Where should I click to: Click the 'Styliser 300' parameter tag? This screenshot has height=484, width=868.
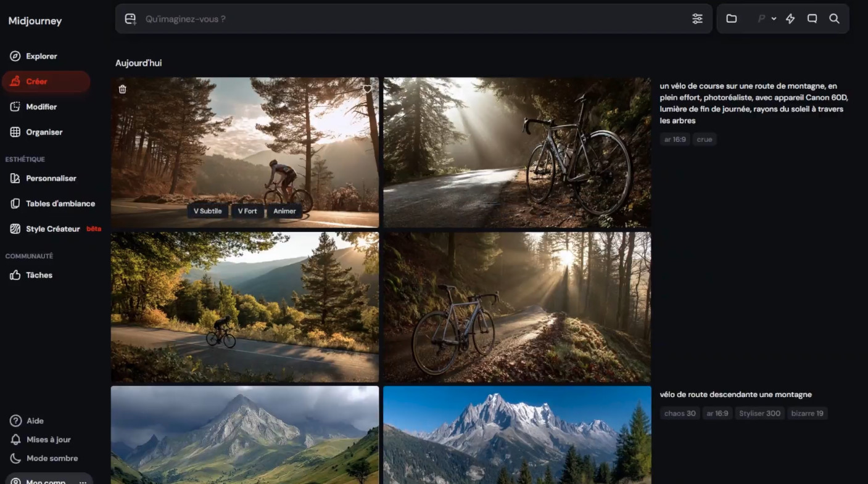(759, 413)
